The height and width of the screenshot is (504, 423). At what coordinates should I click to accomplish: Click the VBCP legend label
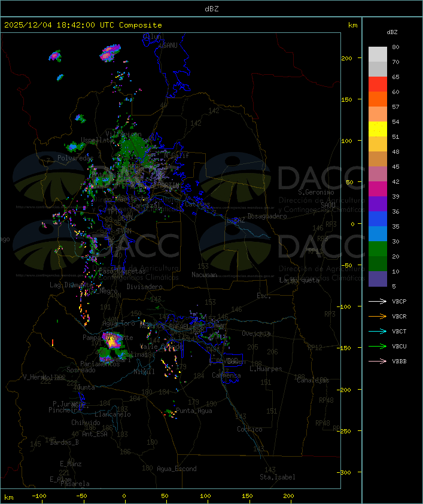click(x=399, y=301)
